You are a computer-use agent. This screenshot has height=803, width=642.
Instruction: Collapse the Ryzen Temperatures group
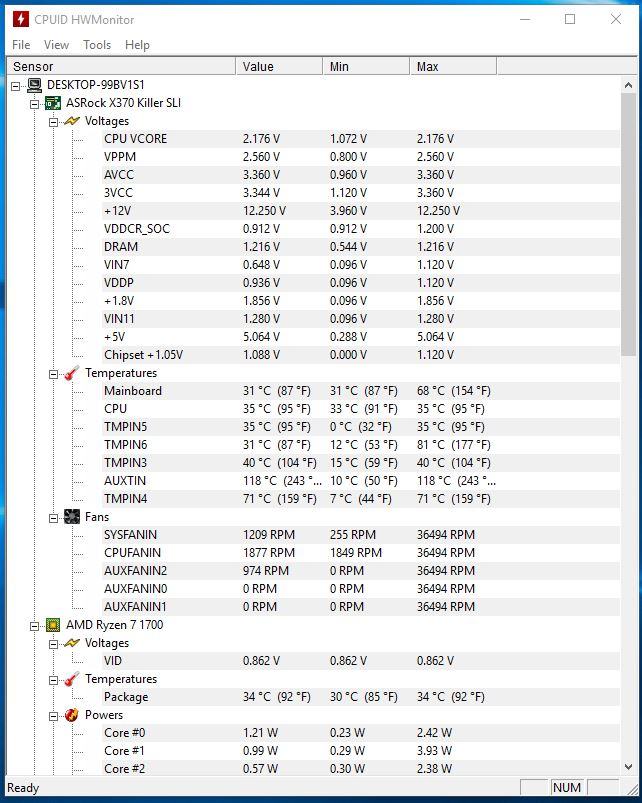point(53,681)
